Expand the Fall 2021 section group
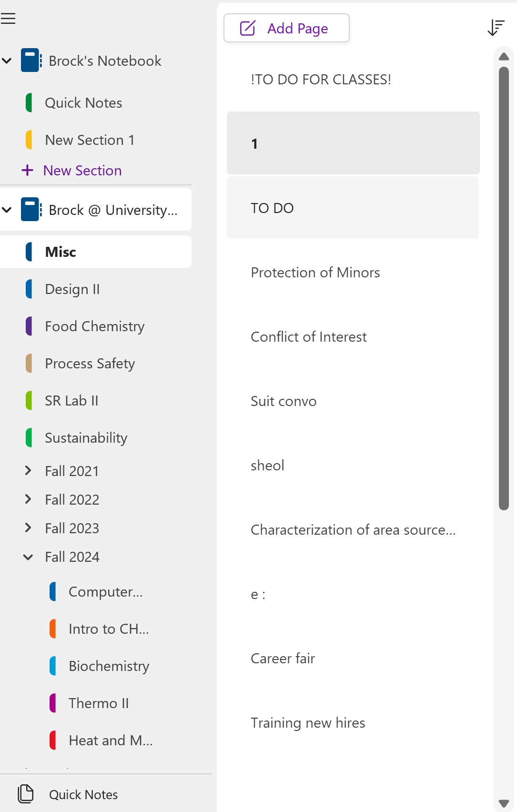 (x=28, y=471)
